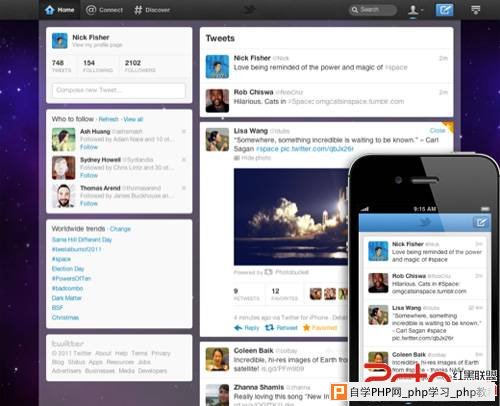Open the icon right of the compose button
The image size is (500, 406).
click(x=476, y=10)
